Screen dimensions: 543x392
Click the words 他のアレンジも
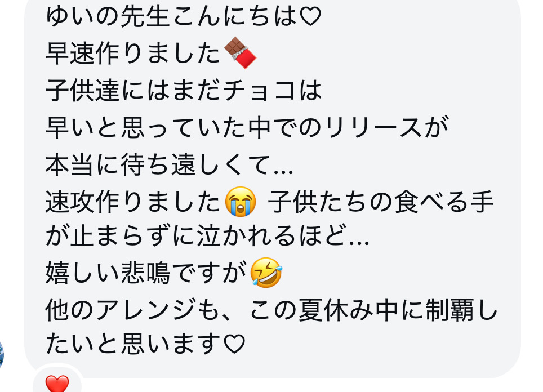(133, 310)
